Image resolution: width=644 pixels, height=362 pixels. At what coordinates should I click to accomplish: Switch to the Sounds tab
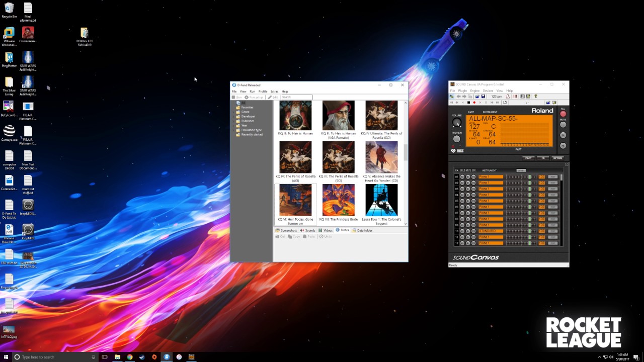307,230
